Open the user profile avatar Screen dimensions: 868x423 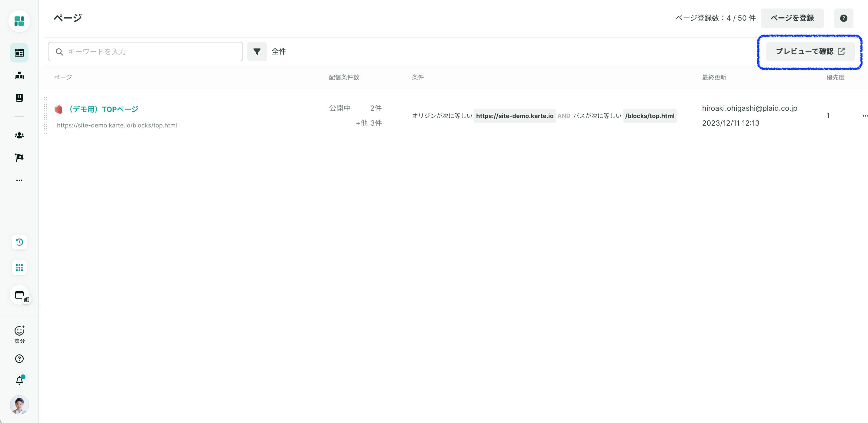[x=19, y=405]
